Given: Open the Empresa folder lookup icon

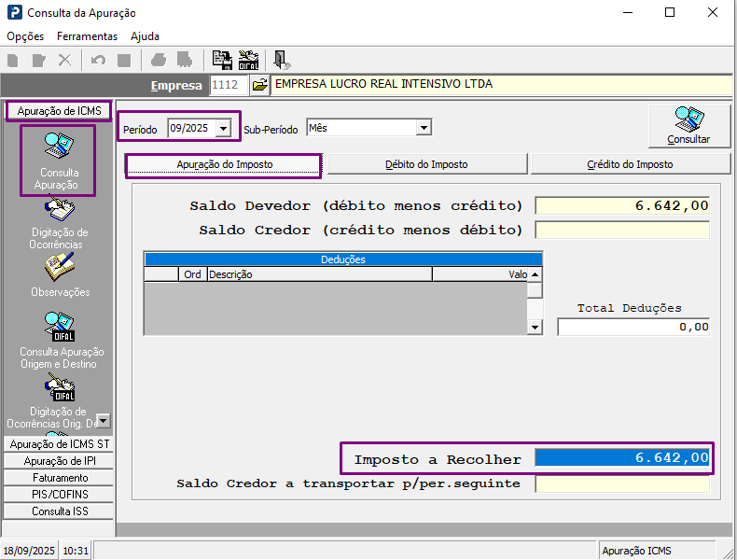Looking at the screenshot, I should point(259,85).
